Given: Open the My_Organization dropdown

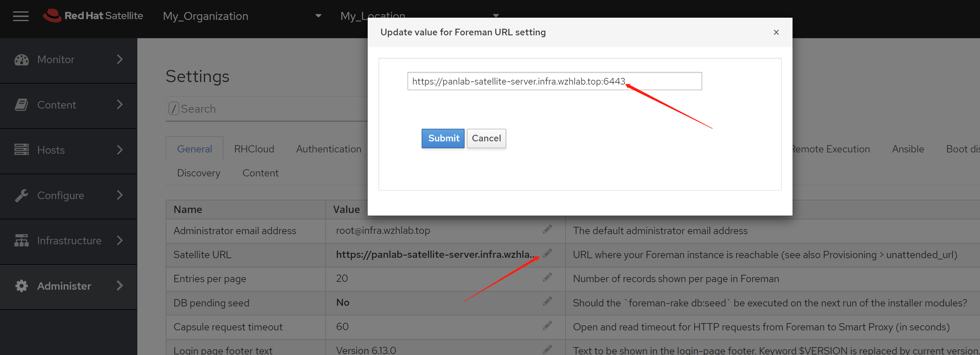Looking at the screenshot, I should point(242,16).
